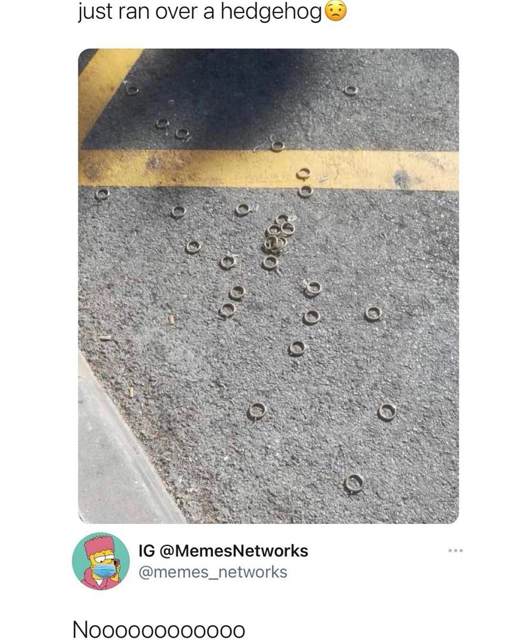Open the three-dots more options menu
The image size is (527, 640).
(455, 551)
